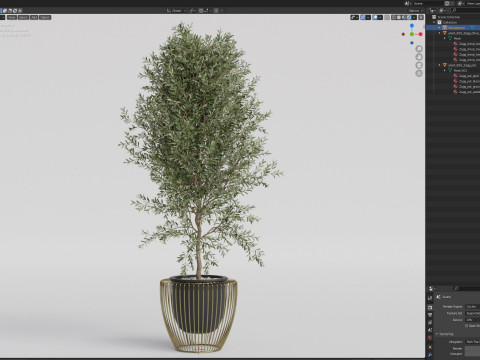Toggle the snapping magnet icon

click(x=201, y=11)
